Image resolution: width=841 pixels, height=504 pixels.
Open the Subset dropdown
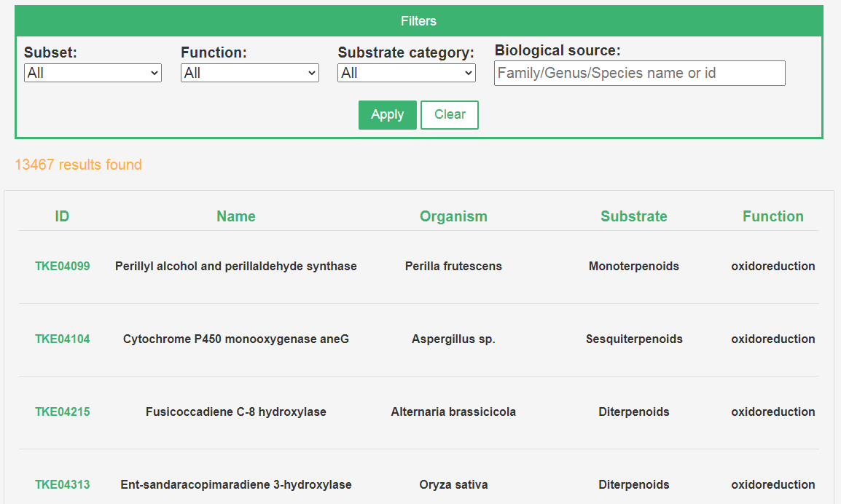click(x=93, y=73)
